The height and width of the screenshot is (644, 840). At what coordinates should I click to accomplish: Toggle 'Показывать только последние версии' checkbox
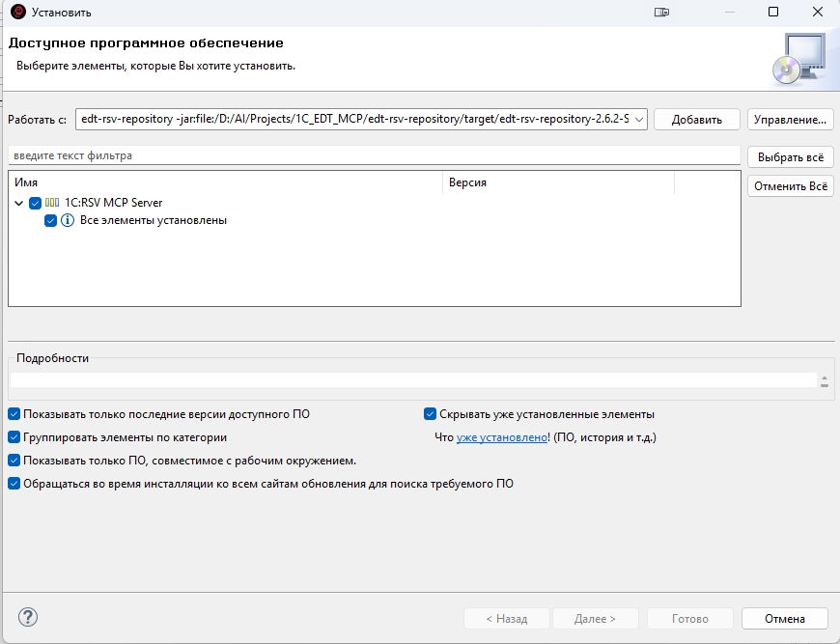pos(14,414)
